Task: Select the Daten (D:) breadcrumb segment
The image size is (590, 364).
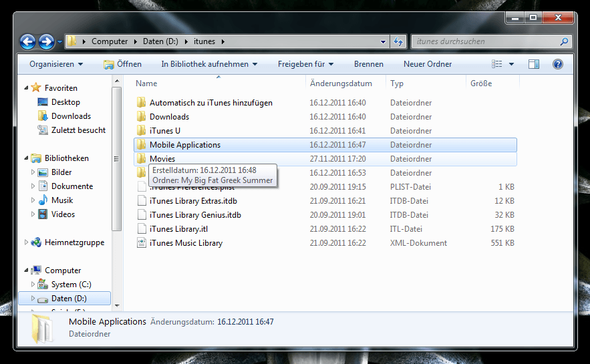Action: (160, 41)
